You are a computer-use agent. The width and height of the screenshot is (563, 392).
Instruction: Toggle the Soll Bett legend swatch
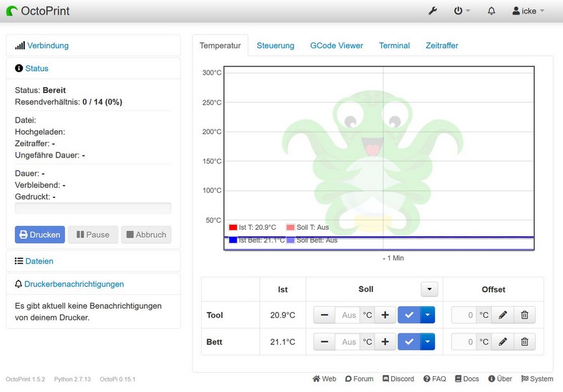(x=290, y=240)
